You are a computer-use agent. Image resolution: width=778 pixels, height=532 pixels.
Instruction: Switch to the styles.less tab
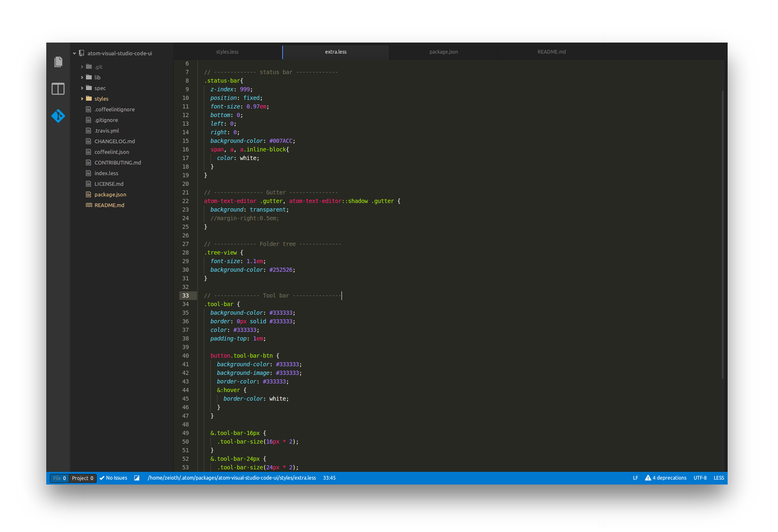coord(227,52)
